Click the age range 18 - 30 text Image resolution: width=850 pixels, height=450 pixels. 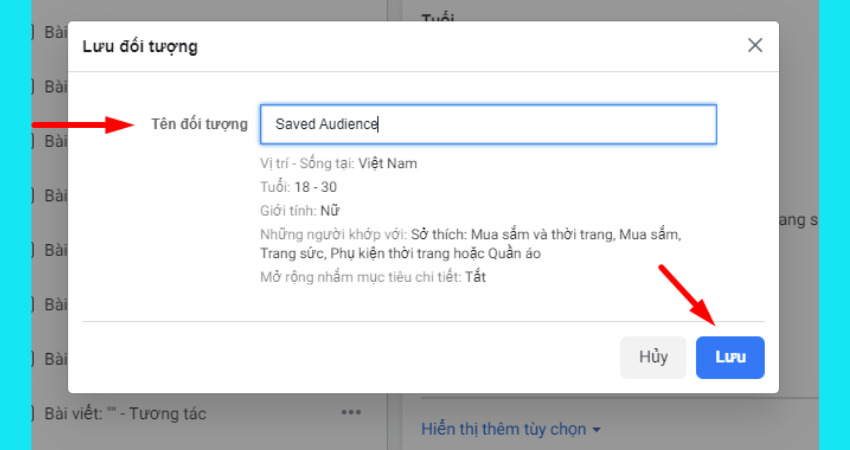[315, 187]
